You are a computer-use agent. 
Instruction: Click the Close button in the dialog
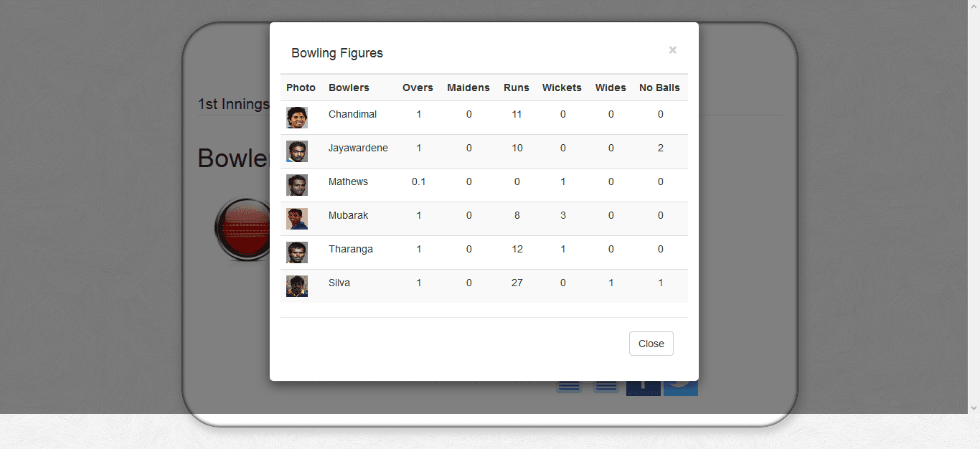pyautogui.click(x=651, y=344)
